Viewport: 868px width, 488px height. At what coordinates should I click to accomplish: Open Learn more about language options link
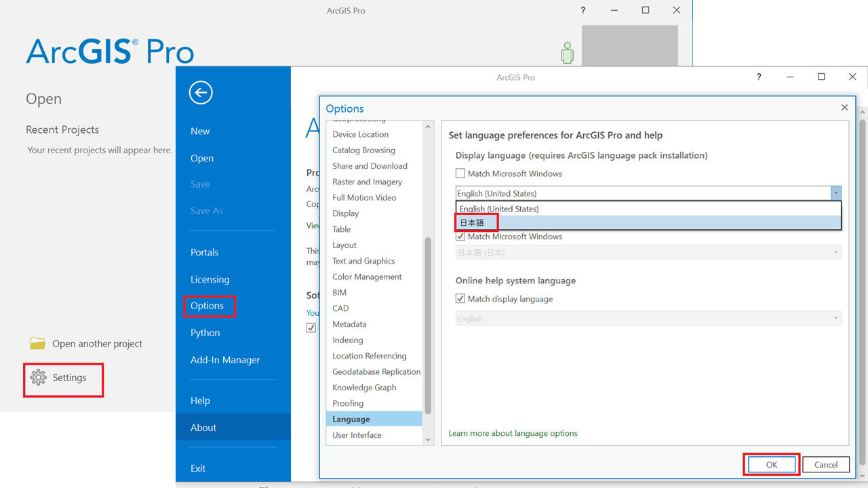[x=513, y=433]
